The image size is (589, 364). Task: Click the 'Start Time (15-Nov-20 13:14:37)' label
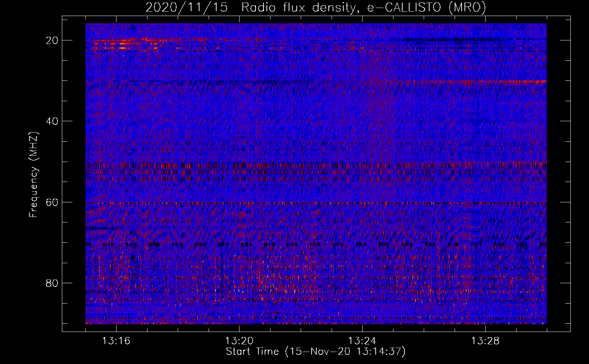[316, 352]
